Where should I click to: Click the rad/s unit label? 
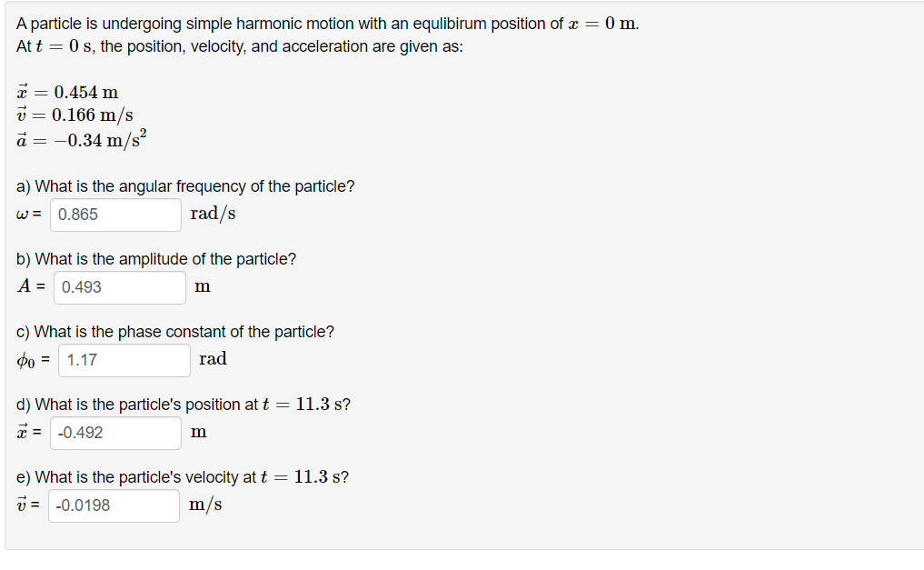212,213
